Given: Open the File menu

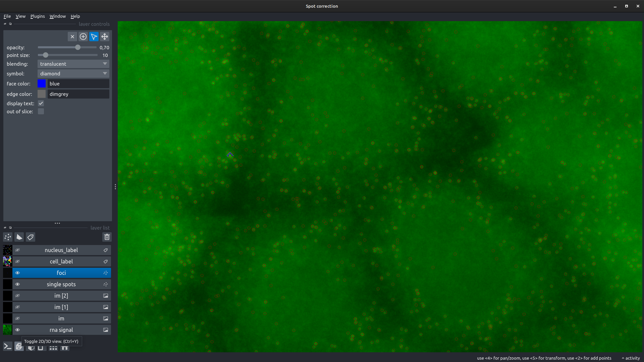Looking at the screenshot, I should pos(7,16).
